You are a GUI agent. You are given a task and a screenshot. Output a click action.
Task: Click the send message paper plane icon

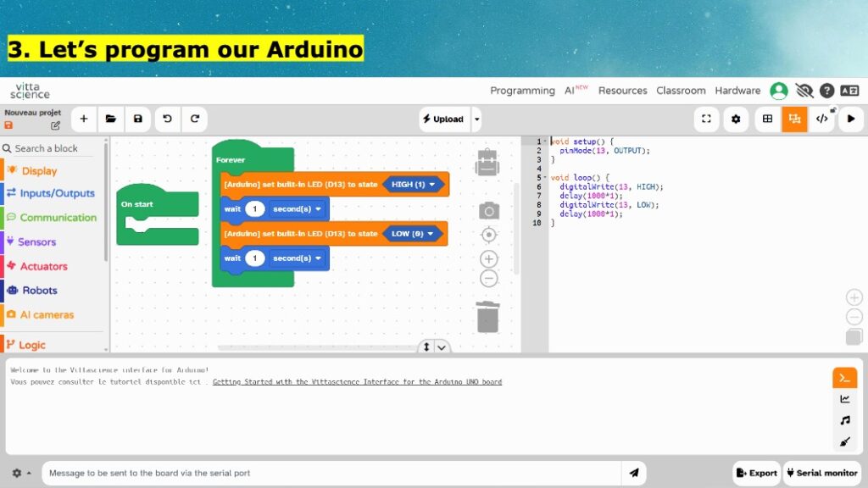pyautogui.click(x=633, y=473)
